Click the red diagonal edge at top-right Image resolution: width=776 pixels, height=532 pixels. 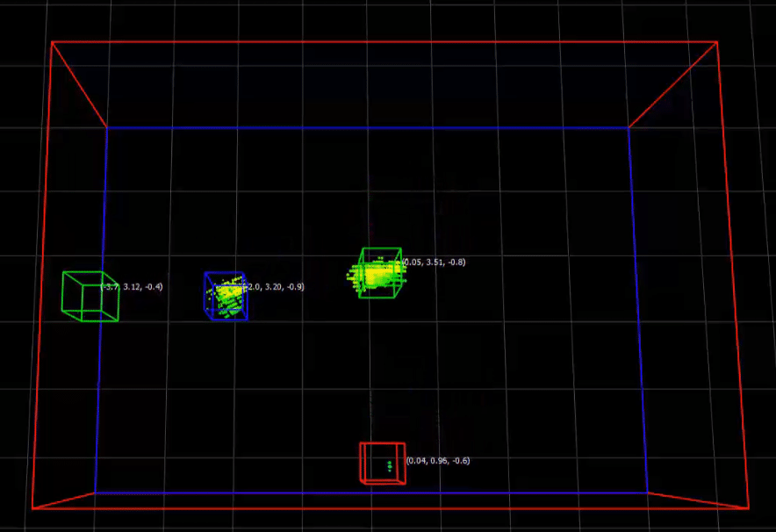tap(672, 85)
